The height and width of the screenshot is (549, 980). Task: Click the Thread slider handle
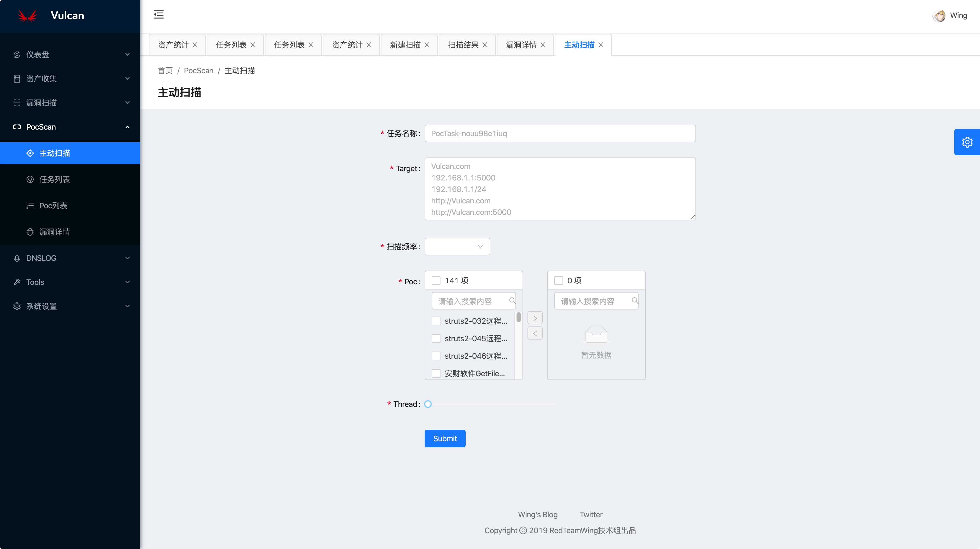(428, 404)
